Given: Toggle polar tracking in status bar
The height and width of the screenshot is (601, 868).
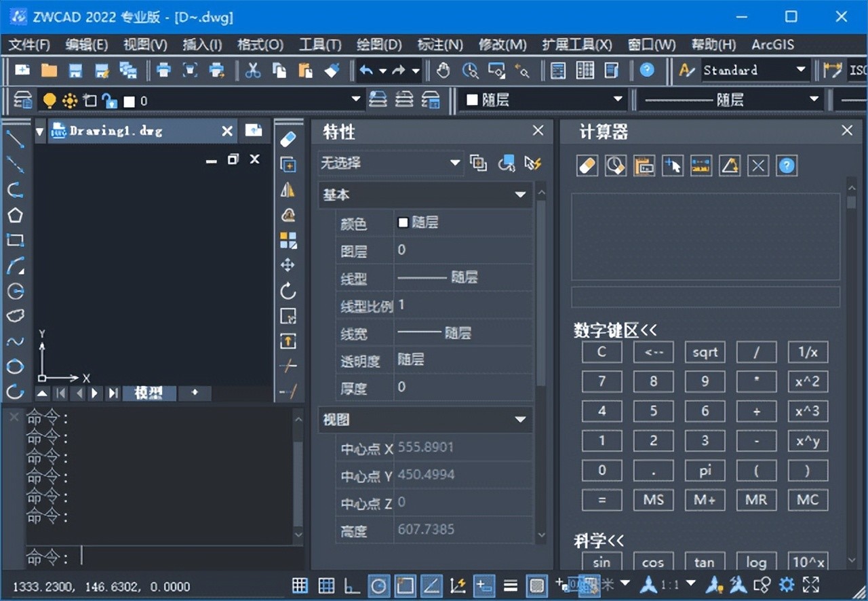Looking at the screenshot, I should [379, 585].
